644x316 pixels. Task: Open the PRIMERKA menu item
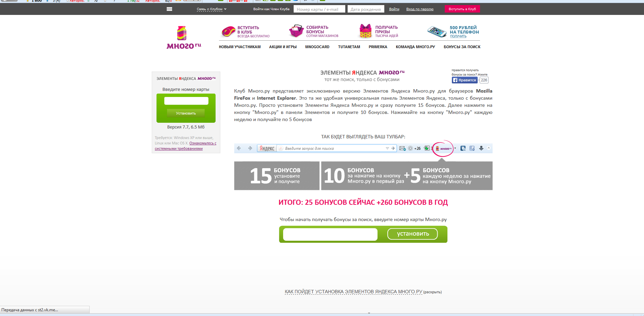(378, 47)
